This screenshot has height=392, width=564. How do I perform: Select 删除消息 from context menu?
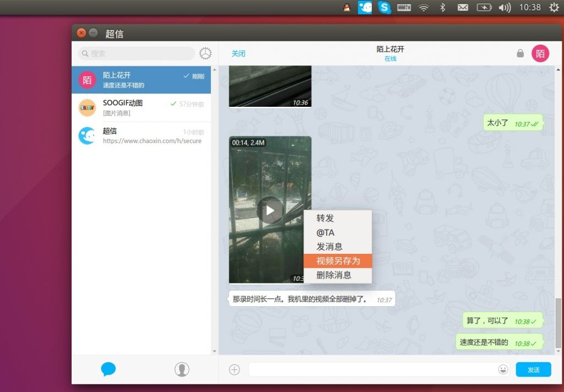point(334,275)
